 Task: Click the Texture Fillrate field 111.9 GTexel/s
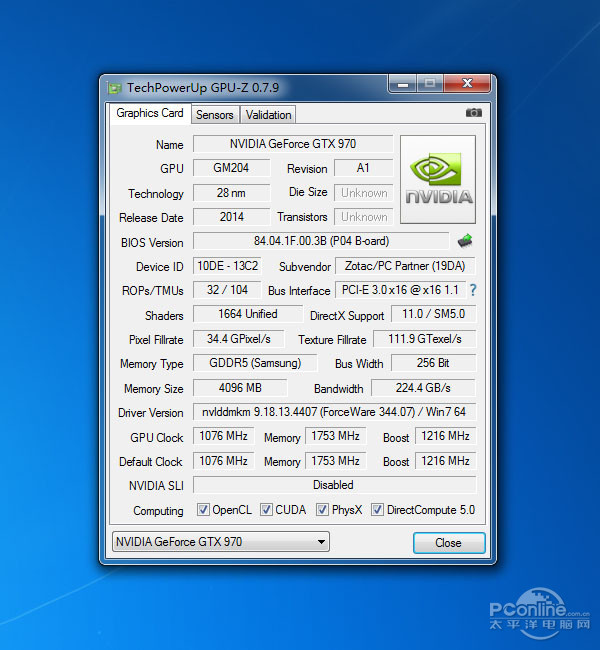coord(425,339)
